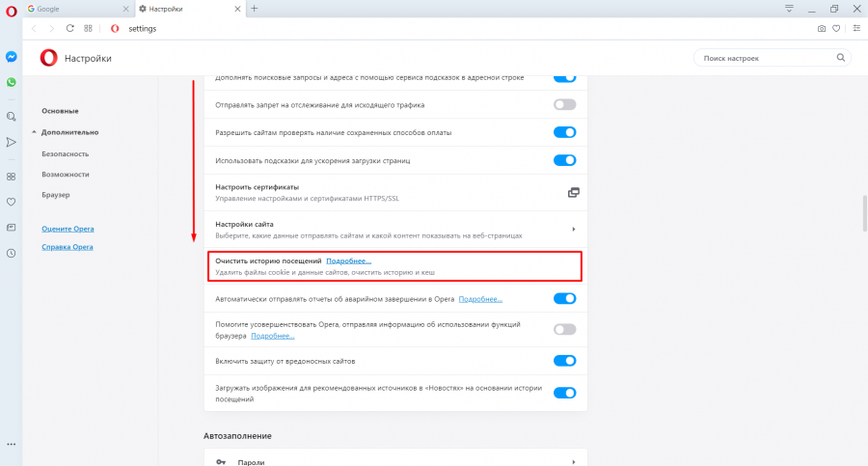
Task: Open history clock icon in sidebar
Action: click(x=11, y=254)
